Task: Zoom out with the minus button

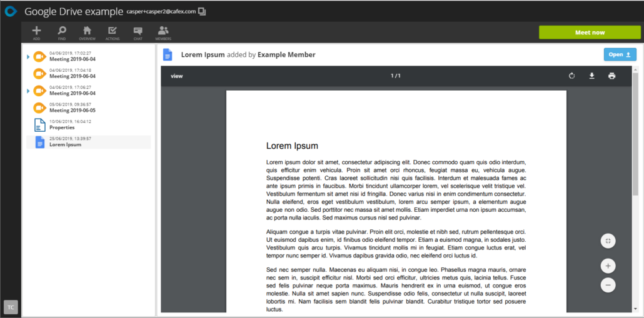Action: click(608, 285)
